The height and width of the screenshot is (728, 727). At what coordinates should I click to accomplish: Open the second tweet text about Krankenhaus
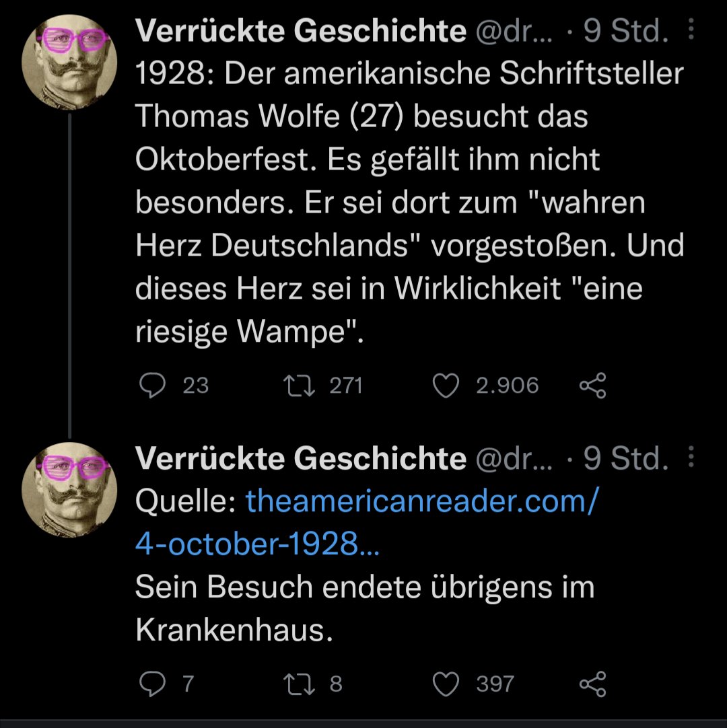point(363,609)
